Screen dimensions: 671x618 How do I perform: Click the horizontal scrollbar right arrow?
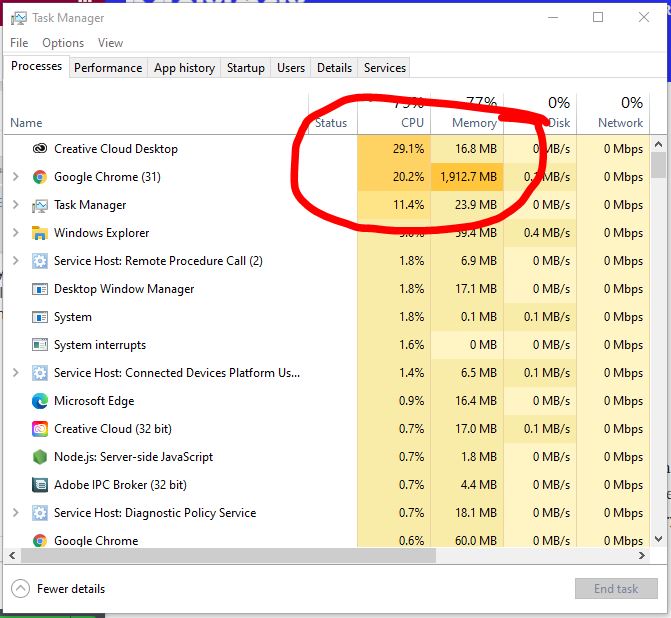641,556
